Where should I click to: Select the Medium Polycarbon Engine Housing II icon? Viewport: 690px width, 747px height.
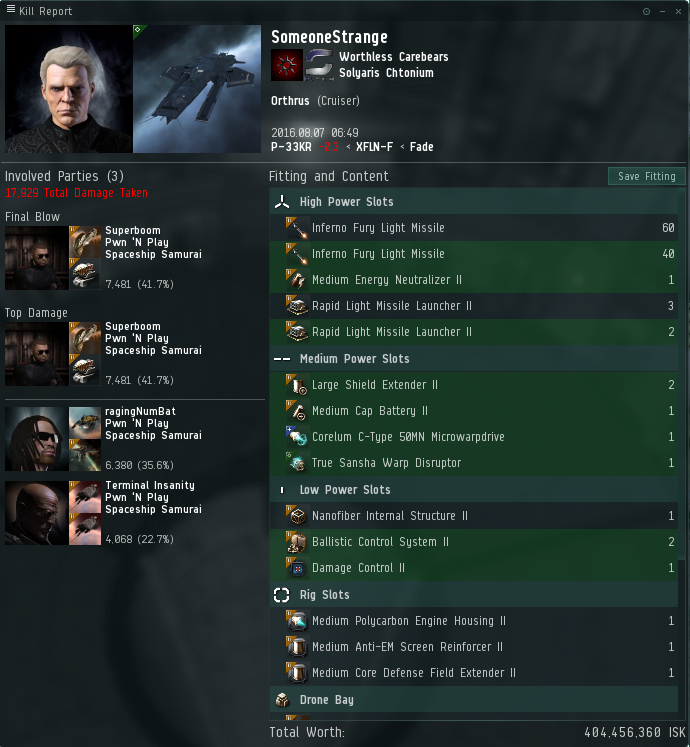297,621
